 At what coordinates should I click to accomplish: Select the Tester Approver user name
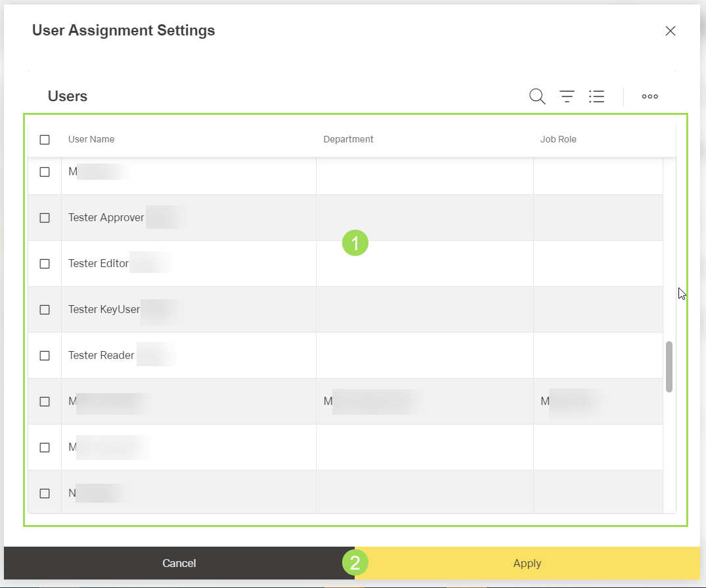(106, 218)
